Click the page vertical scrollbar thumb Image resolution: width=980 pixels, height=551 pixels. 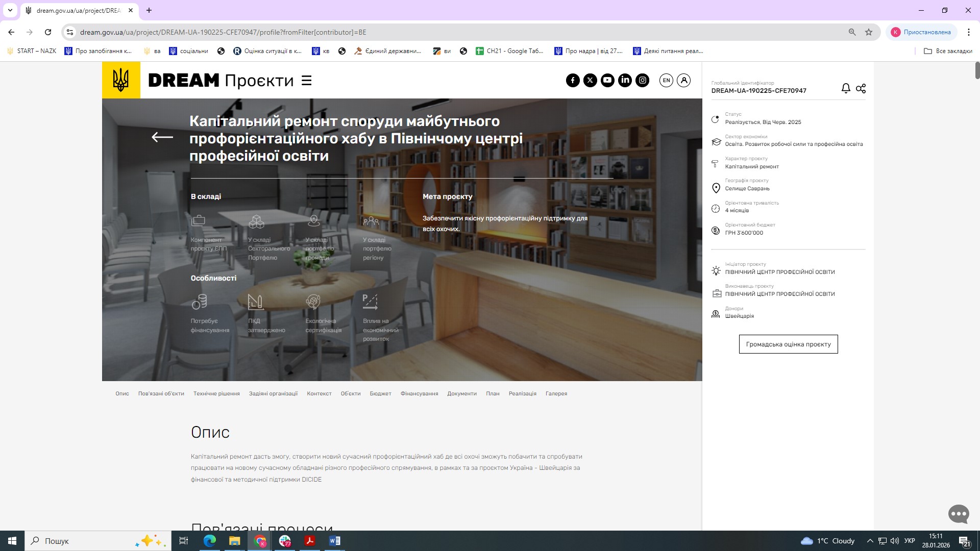tap(977, 70)
